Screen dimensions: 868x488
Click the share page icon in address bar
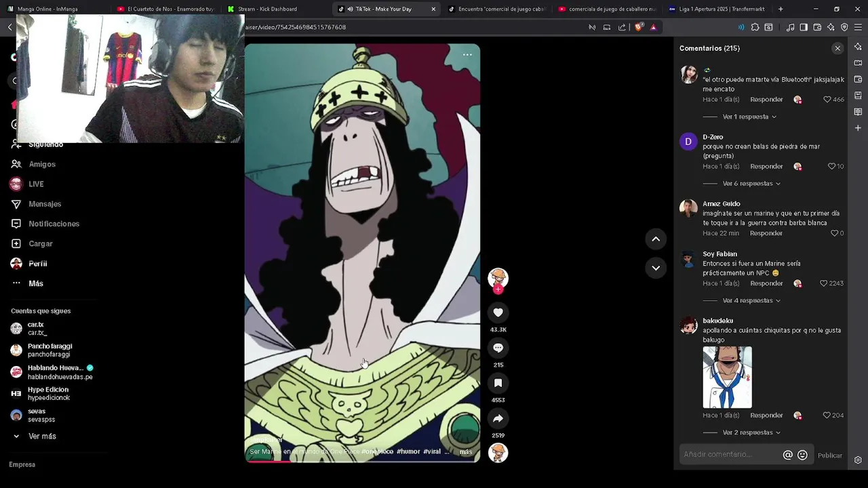[622, 27]
